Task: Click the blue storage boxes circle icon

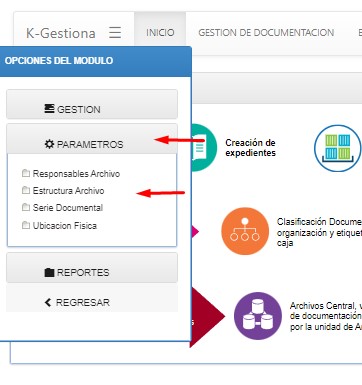Action: coord(337,148)
